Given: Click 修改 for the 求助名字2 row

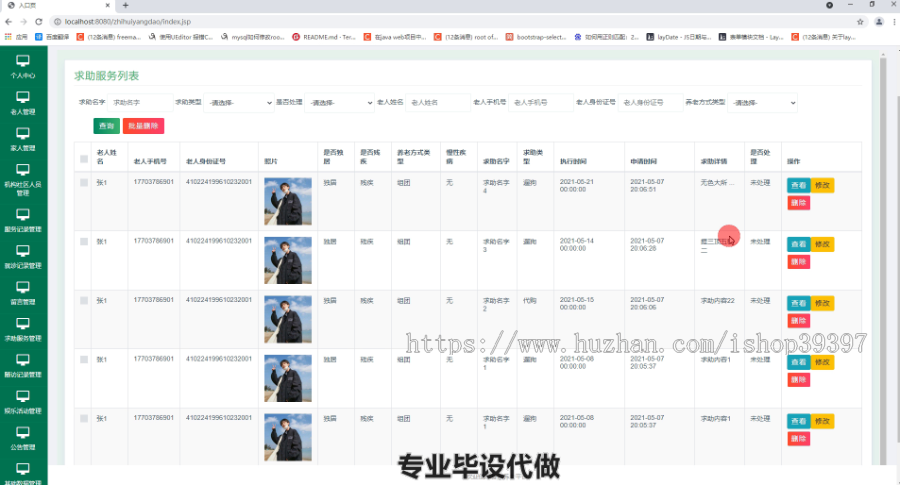Looking at the screenshot, I should [x=822, y=303].
